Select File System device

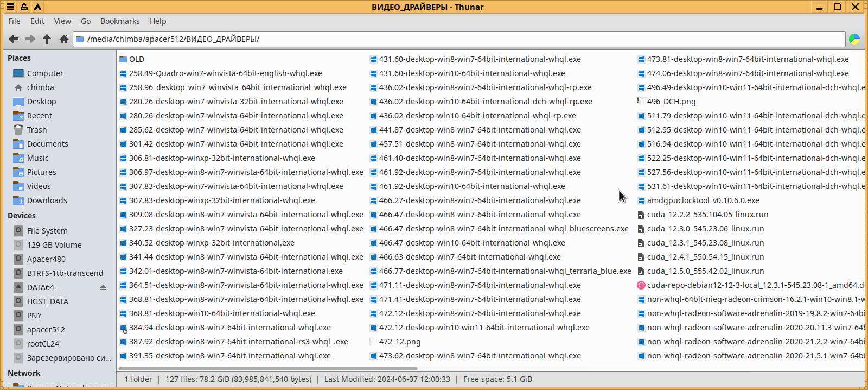[47, 231]
